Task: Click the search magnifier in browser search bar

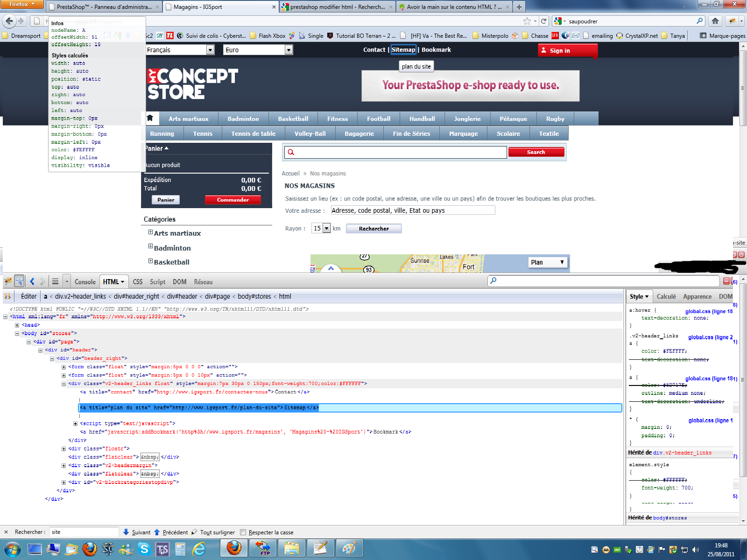Action: click(699, 21)
